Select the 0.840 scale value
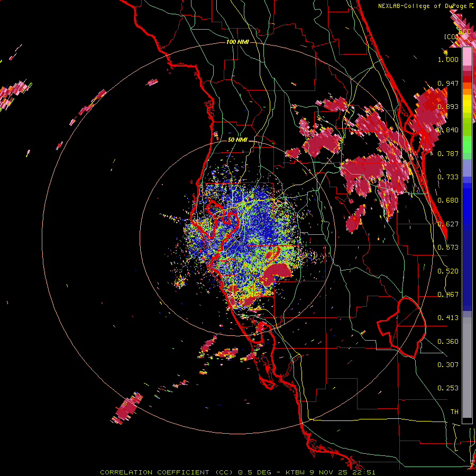 coord(448,130)
